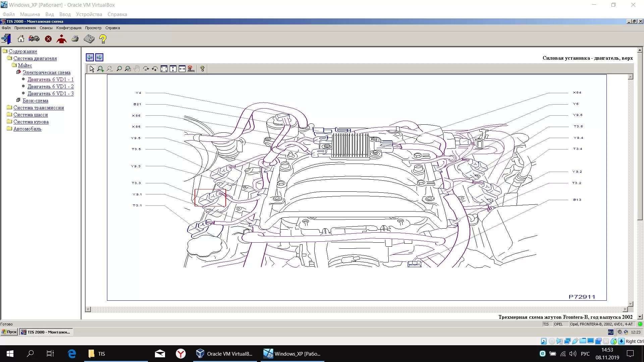Open the Приложения menu
Screen dimensions: 644x362
point(25,28)
